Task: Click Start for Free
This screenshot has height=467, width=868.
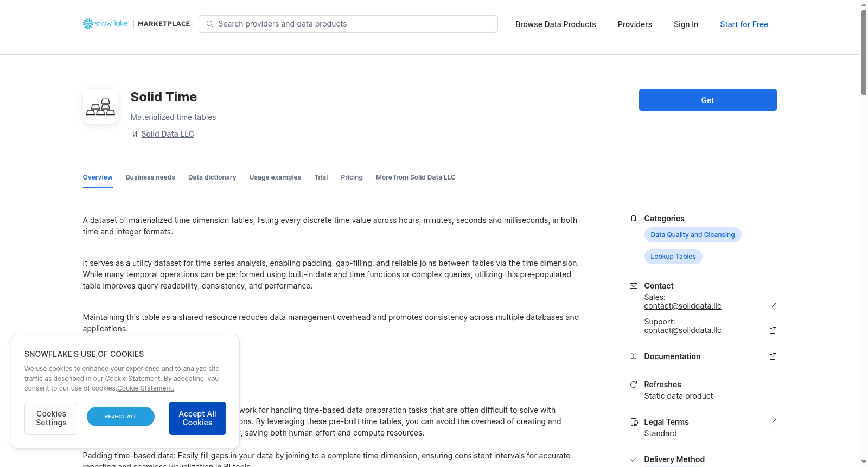Action: click(744, 24)
